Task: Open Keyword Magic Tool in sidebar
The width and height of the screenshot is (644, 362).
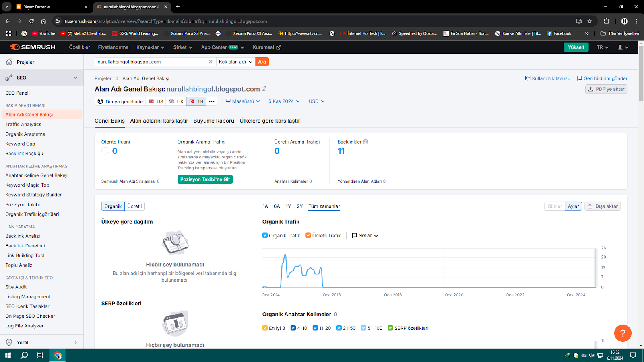Action: point(28,185)
